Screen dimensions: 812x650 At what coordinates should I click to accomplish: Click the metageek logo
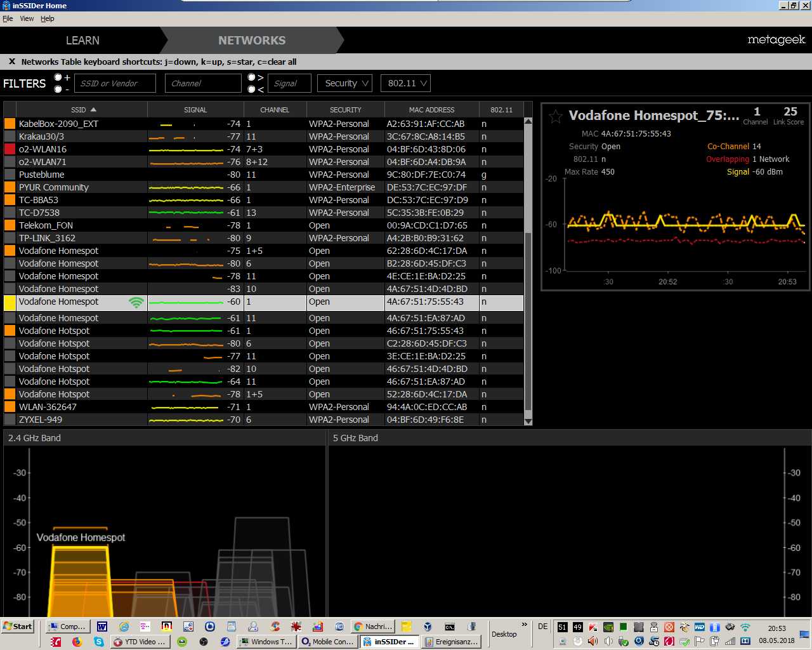point(776,40)
